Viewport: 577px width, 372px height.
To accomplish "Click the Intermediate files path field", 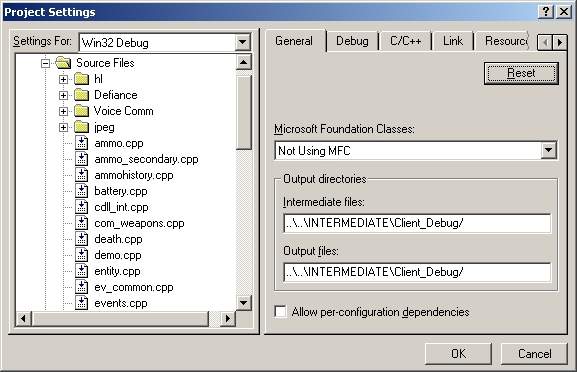I will click(x=417, y=223).
